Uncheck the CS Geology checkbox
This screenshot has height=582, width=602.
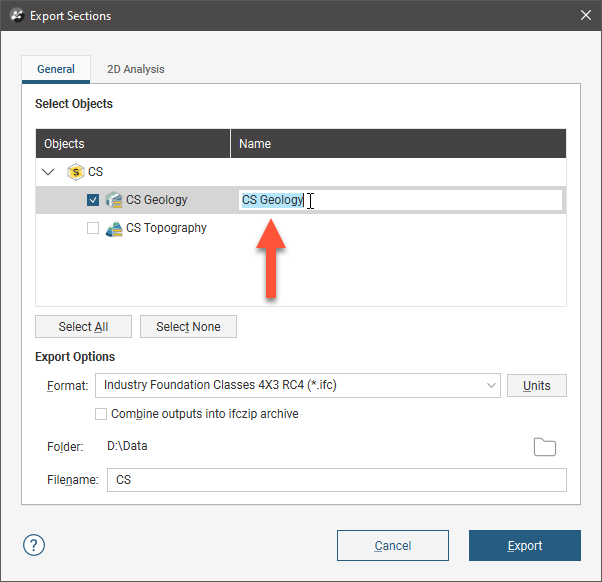[93, 200]
